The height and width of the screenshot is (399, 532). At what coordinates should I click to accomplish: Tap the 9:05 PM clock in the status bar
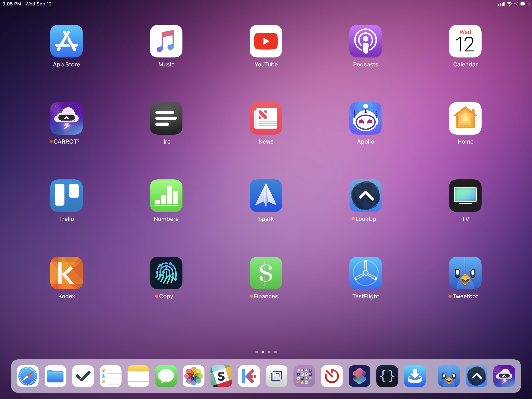tap(12, 4)
